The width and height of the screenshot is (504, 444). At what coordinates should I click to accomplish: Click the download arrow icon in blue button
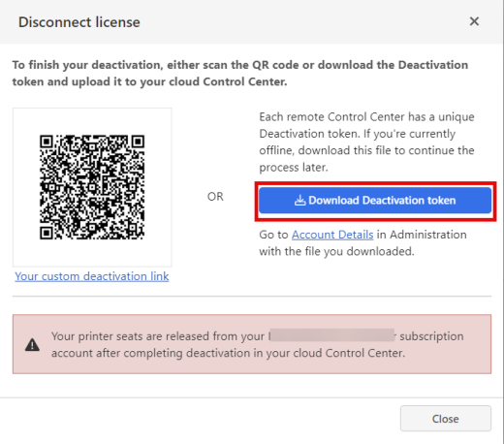click(x=299, y=201)
